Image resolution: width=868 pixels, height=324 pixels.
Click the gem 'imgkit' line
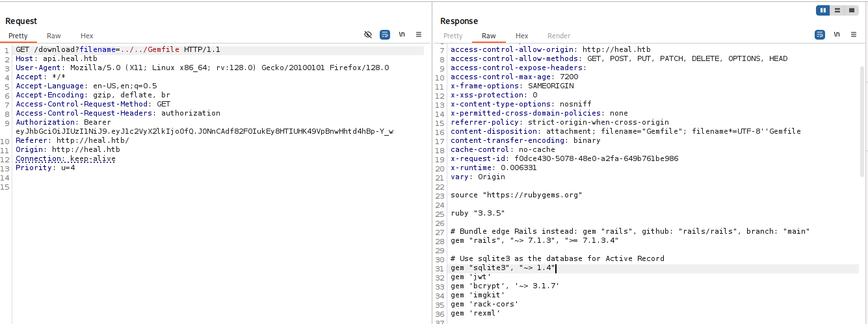click(x=478, y=295)
